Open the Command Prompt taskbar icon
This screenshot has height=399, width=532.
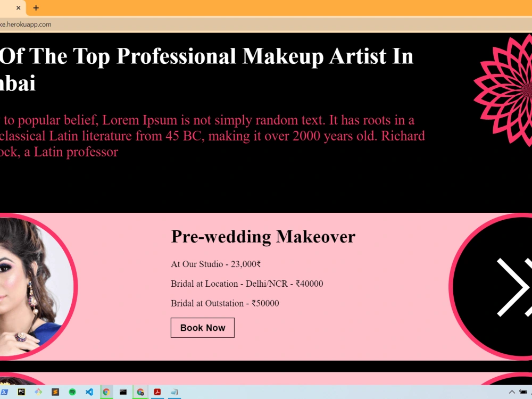(123, 392)
